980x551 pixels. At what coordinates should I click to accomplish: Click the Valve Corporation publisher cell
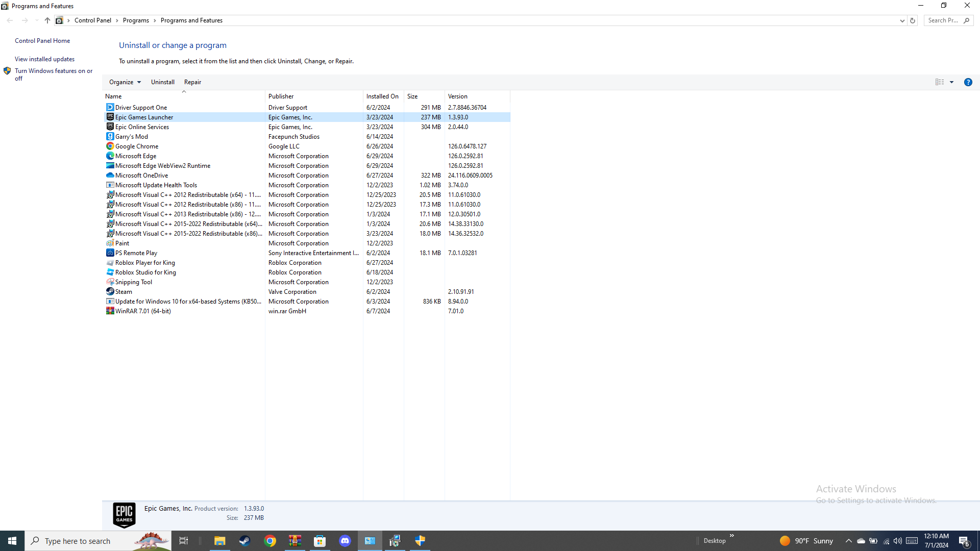point(292,292)
